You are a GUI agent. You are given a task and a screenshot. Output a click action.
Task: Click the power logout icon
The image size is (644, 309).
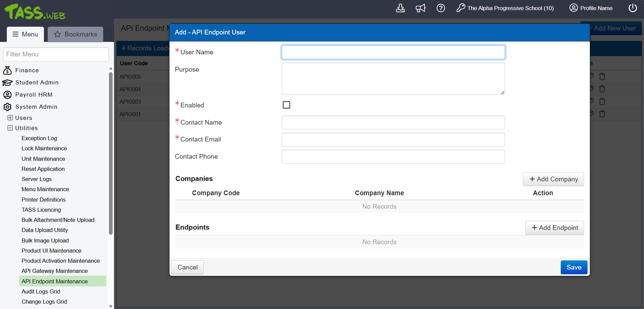[x=632, y=8]
